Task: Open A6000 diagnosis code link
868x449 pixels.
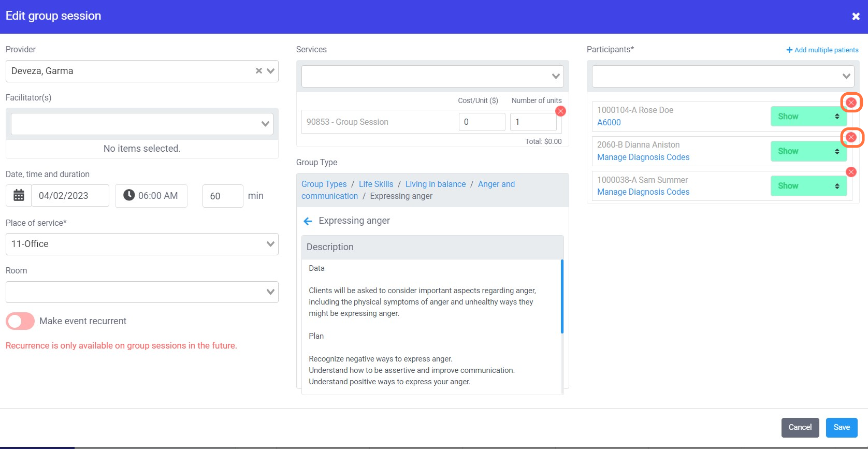Action: (x=609, y=122)
